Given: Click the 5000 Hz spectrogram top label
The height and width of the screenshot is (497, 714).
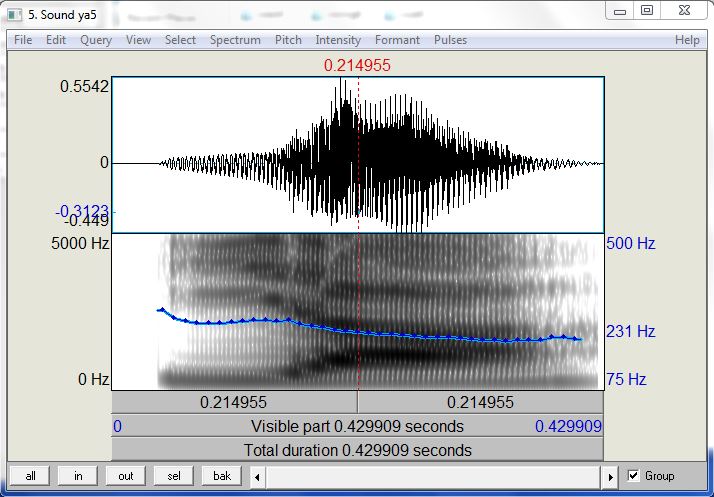Looking at the screenshot, I should tap(80, 243).
